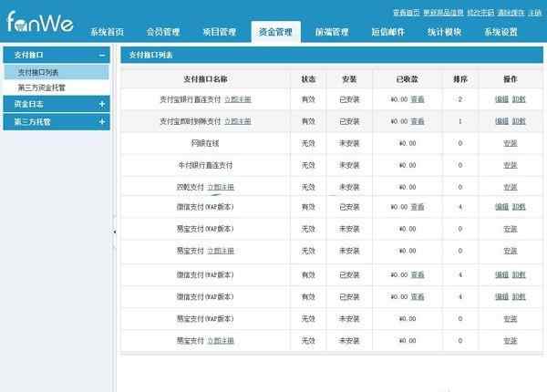Screen dimensions: 547x392
Task: Click 立即注册 for 支付宝银行直连支付
Action: tap(238, 99)
